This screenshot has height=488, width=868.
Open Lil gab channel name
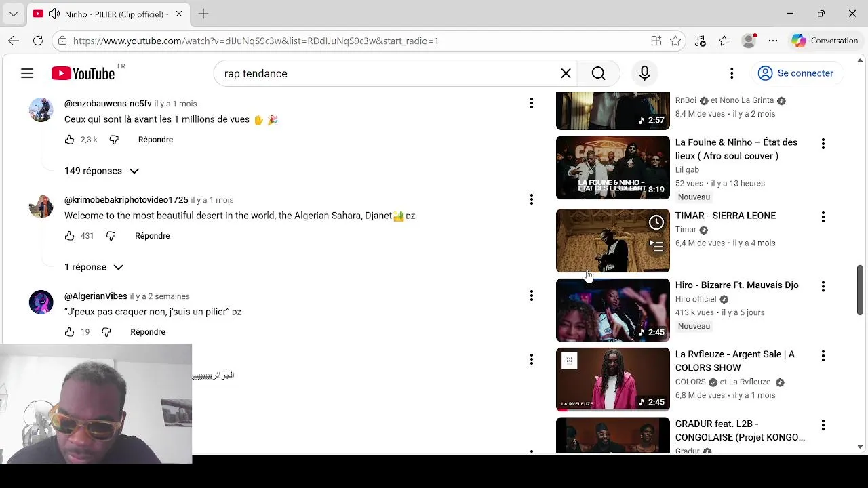pyautogui.click(x=687, y=170)
